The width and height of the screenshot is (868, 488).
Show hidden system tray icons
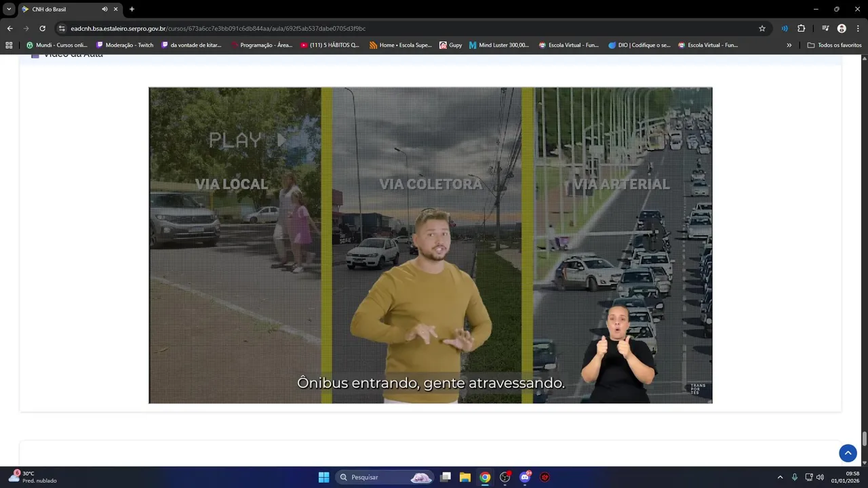(x=780, y=477)
